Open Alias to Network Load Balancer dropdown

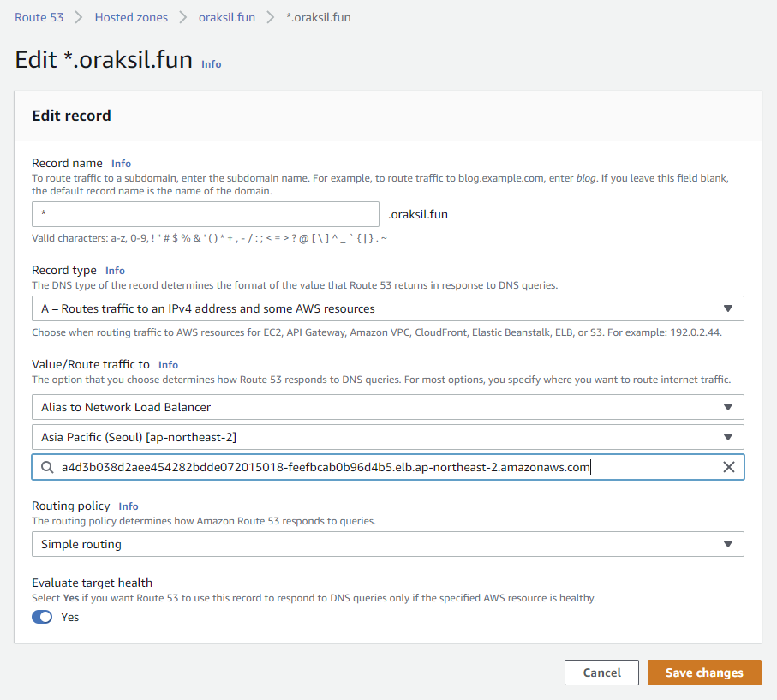[388, 407]
